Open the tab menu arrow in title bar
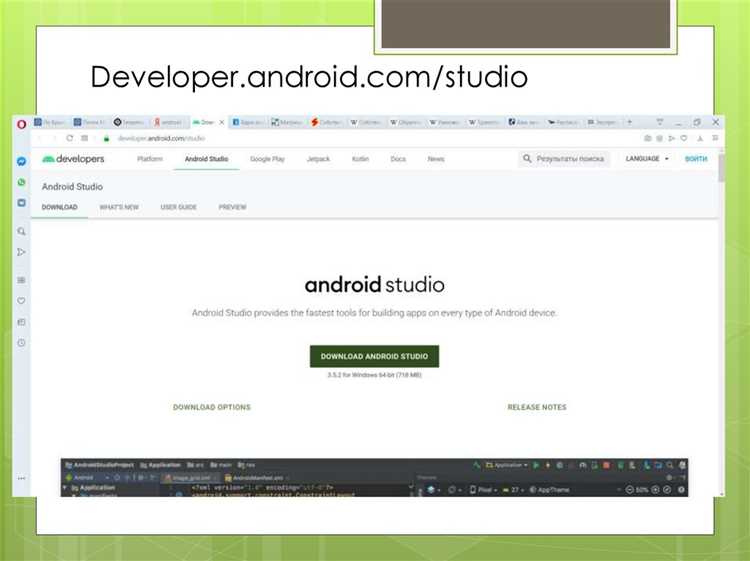 tap(660, 122)
